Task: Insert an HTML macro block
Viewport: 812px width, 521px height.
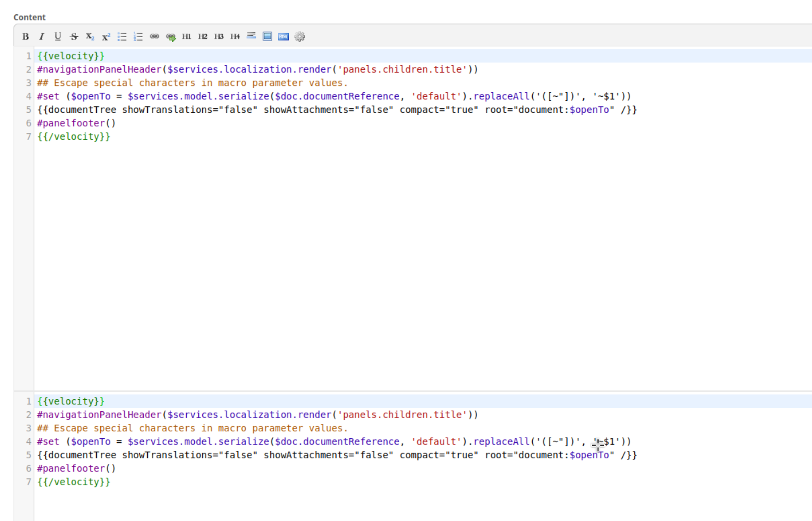Action: [283, 37]
